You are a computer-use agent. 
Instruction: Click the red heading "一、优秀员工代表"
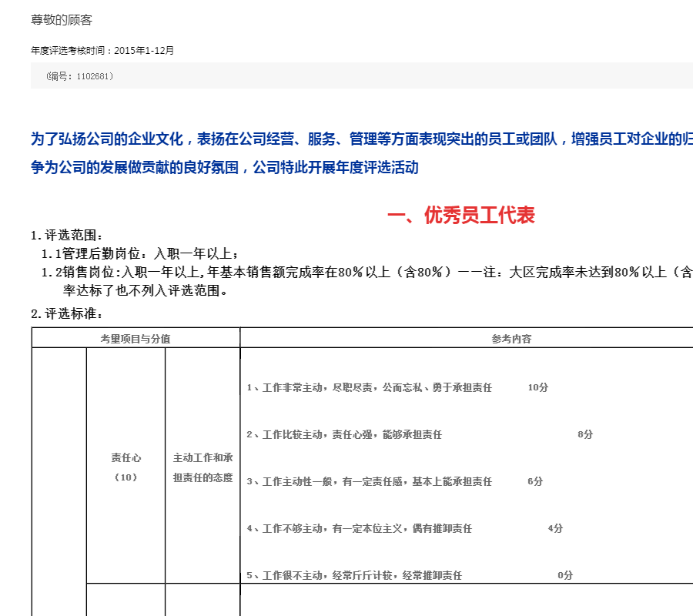coord(460,216)
